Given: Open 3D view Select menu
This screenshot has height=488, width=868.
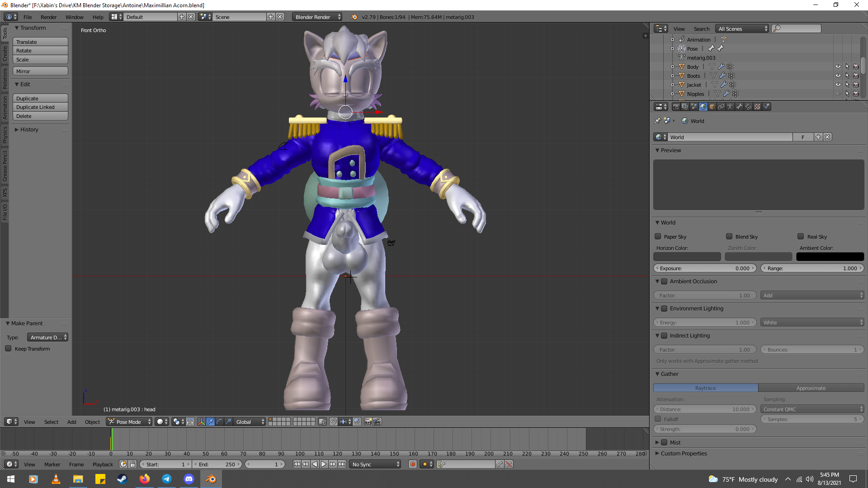Looking at the screenshot, I should [51, 422].
